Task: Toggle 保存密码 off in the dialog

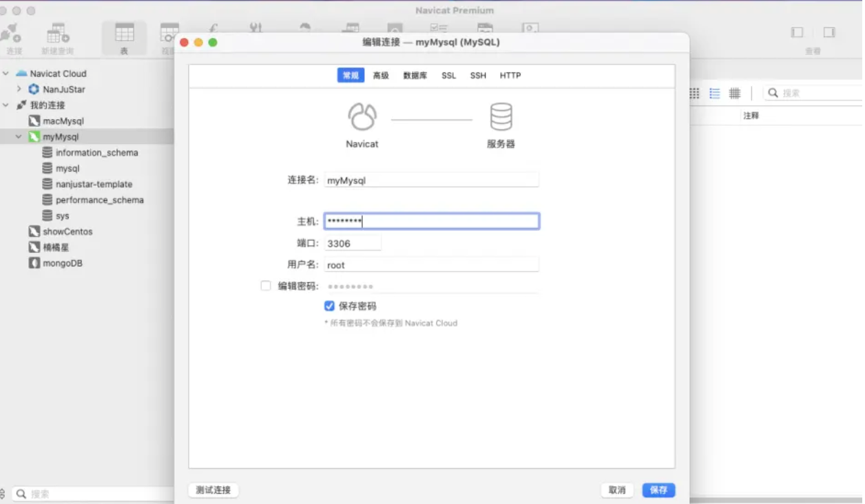Action: pyautogui.click(x=329, y=306)
